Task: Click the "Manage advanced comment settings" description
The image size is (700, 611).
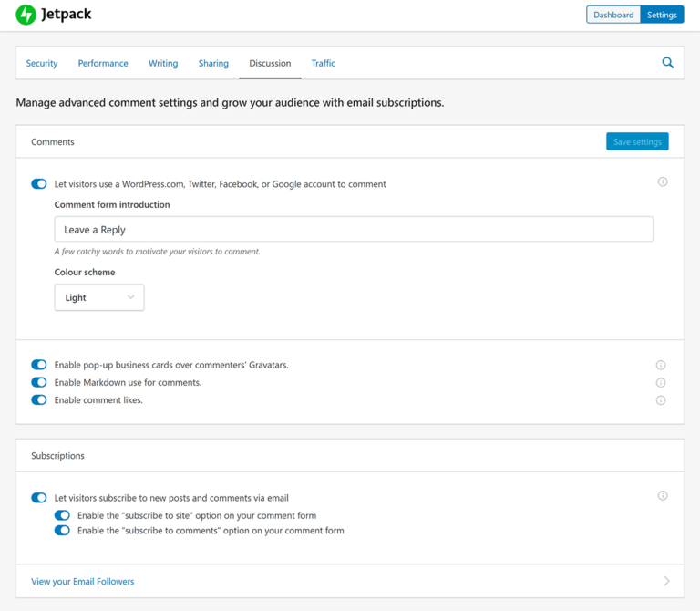Action: pyautogui.click(x=230, y=103)
